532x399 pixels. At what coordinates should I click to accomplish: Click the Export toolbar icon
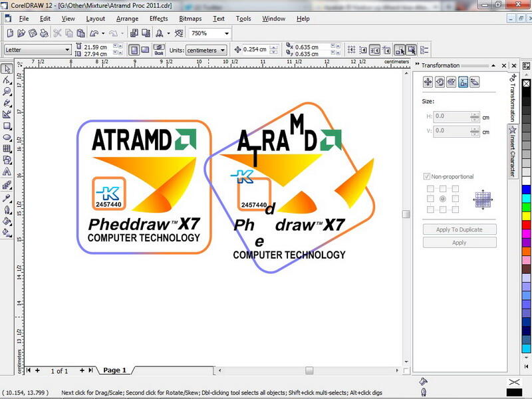pyautogui.click(x=146, y=33)
